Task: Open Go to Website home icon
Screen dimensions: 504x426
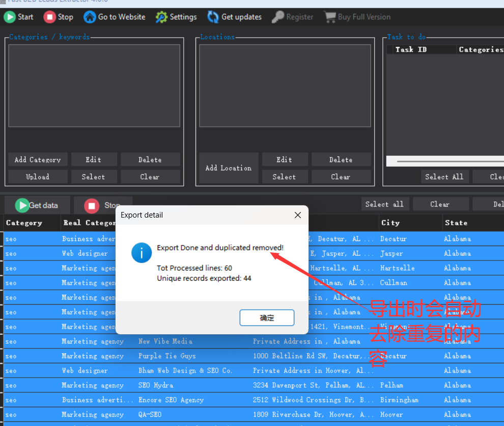Action: click(x=90, y=17)
